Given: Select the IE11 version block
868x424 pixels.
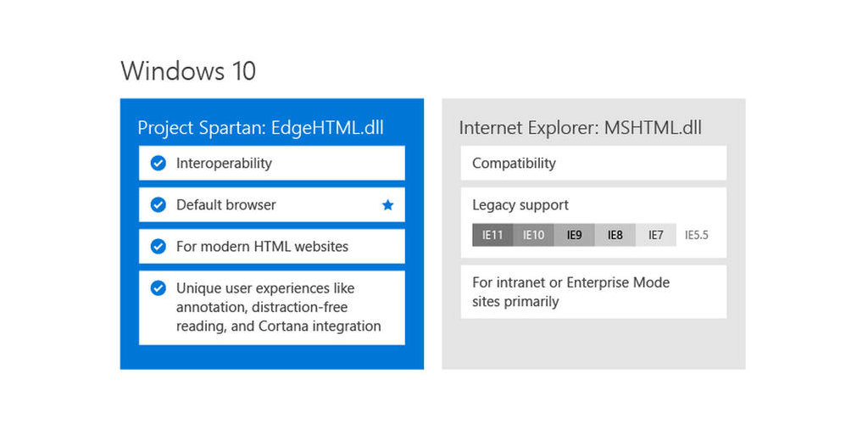Looking at the screenshot, I should (x=492, y=235).
